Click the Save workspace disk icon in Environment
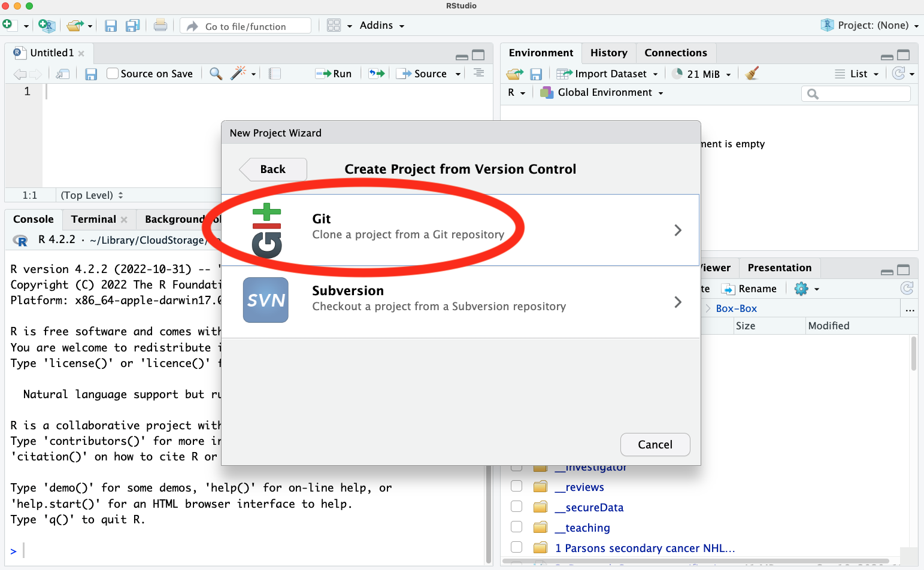This screenshot has width=924, height=570. pos(536,74)
